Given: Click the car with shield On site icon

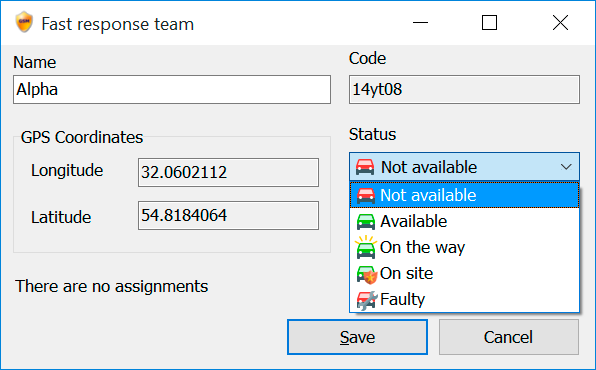Looking at the screenshot, I should 367,274.
